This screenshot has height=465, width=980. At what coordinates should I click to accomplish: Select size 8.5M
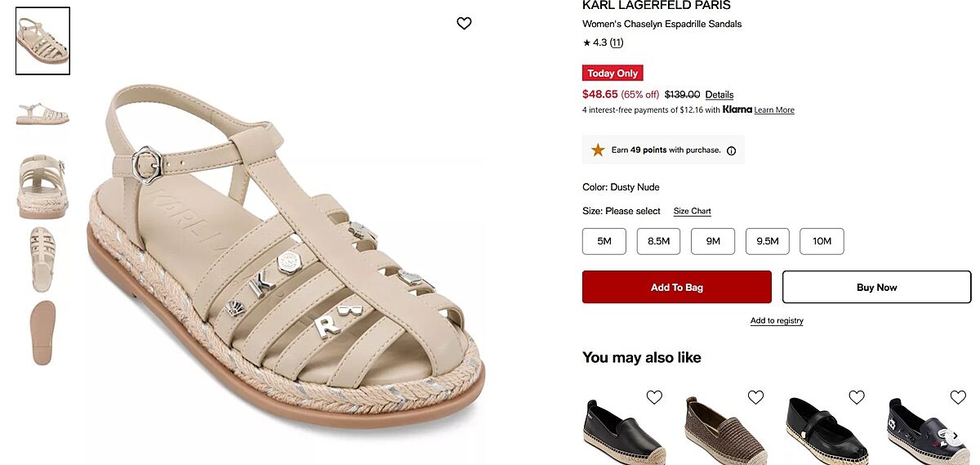coord(658,241)
